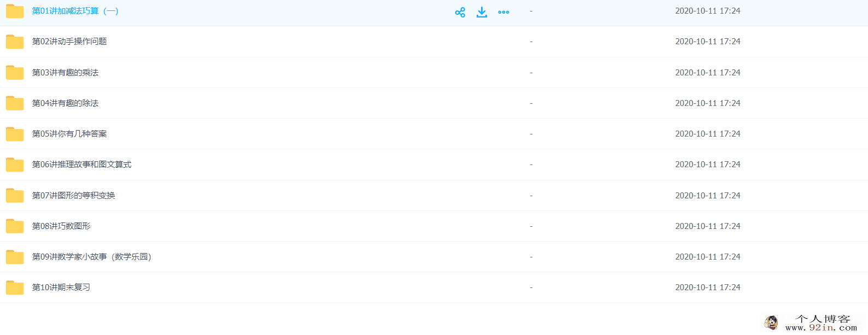Viewport: 868px width, 335px height.
Task: Click the date of 第03讲有趣的乘法 row
Action: [708, 73]
